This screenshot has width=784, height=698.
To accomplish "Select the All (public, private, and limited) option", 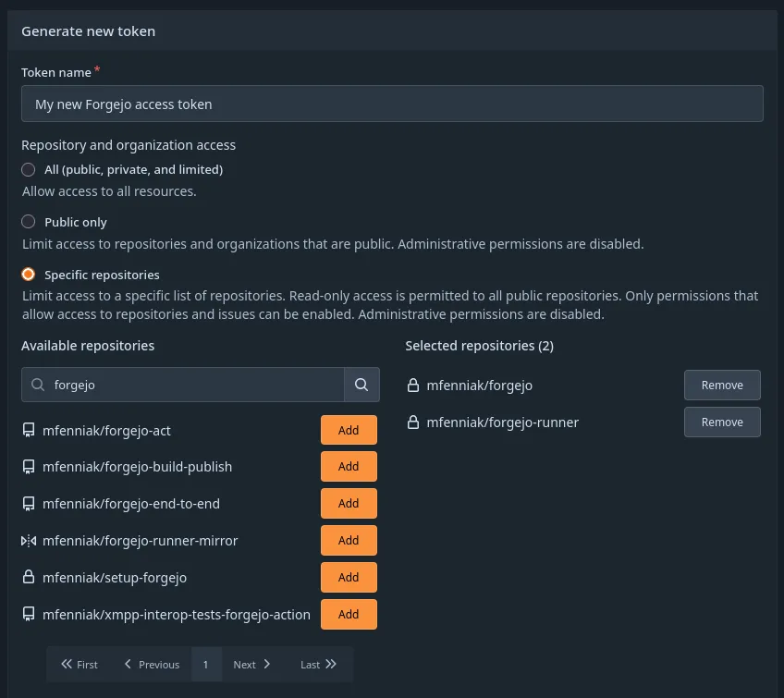I will click(28, 169).
